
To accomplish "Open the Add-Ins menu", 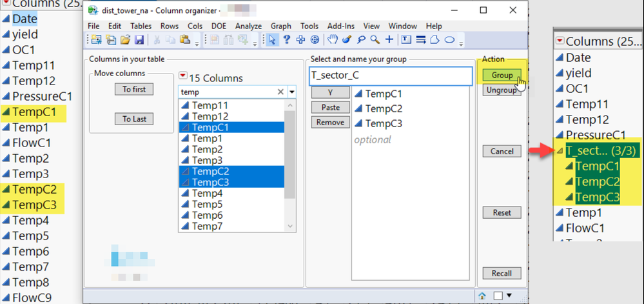I will click(x=340, y=26).
